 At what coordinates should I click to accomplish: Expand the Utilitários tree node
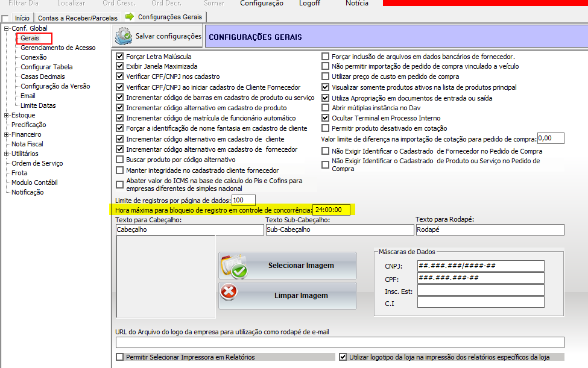(x=7, y=154)
